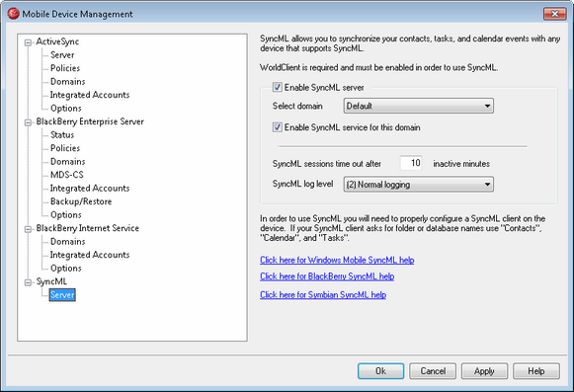Select Status under BlackBerry Enterprise Server
574x392 pixels.
pyautogui.click(x=62, y=134)
